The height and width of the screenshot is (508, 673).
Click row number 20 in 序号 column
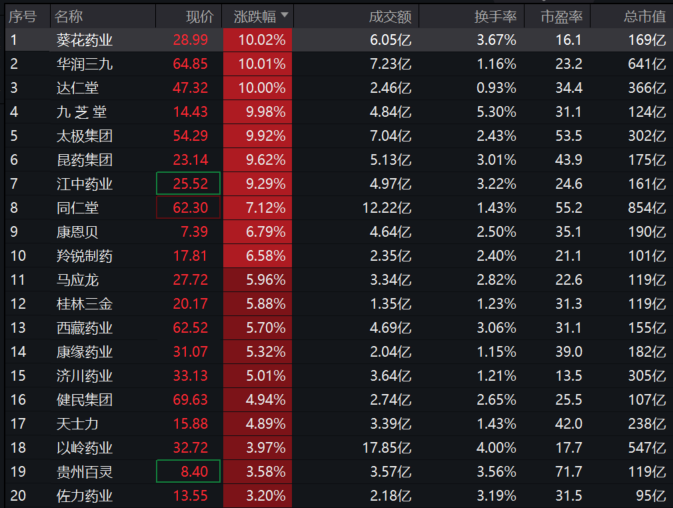tap(18, 496)
